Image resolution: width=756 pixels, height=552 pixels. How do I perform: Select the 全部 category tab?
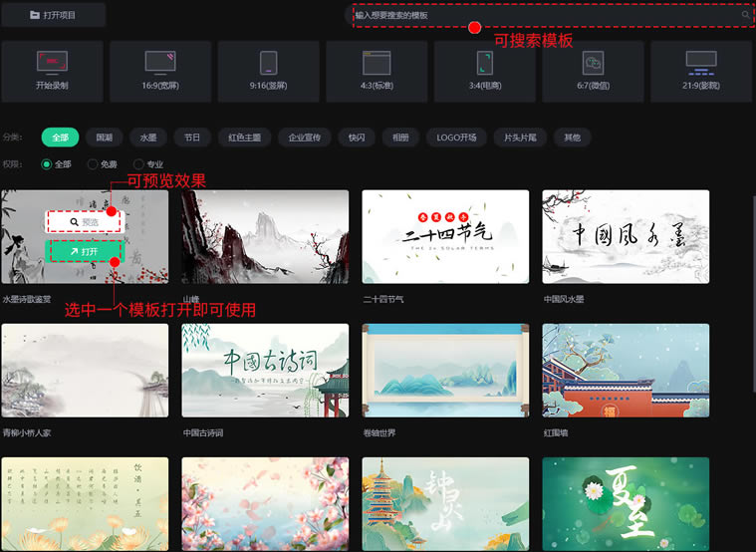61,138
